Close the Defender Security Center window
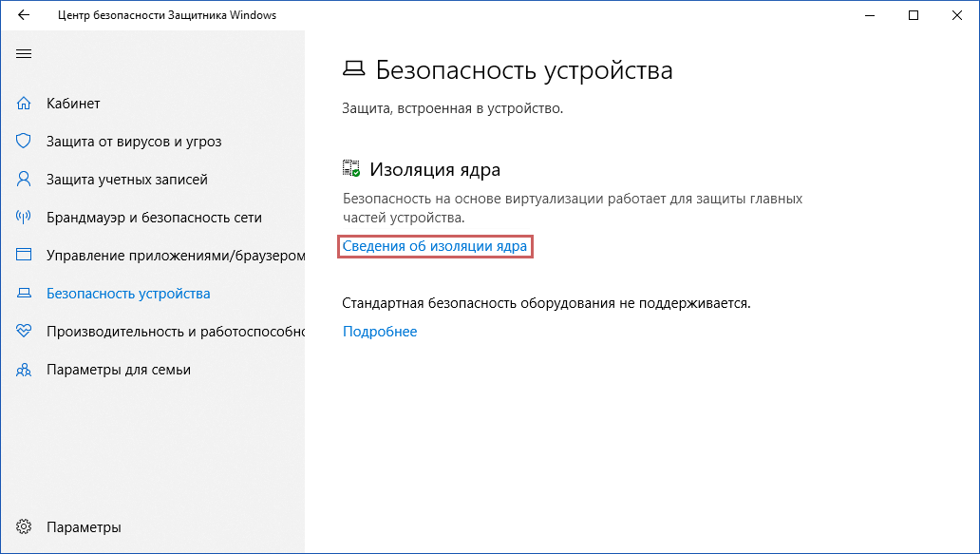This screenshot has height=554, width=980. [x=957, y=15]
